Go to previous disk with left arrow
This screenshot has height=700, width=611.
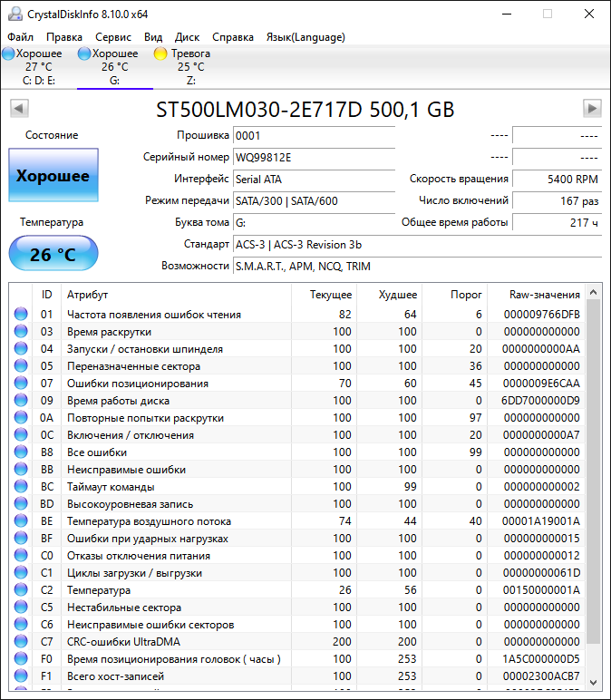click(19, 108)
